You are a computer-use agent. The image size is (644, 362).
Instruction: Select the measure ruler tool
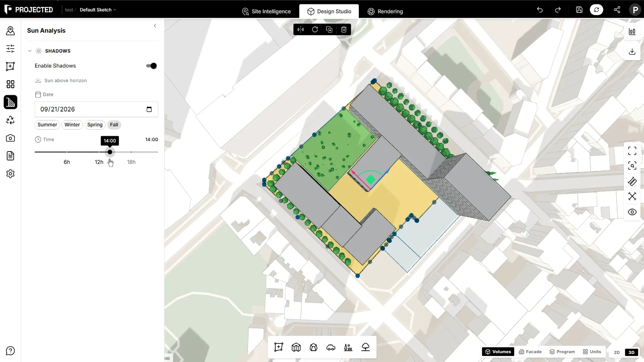(632, 181)
